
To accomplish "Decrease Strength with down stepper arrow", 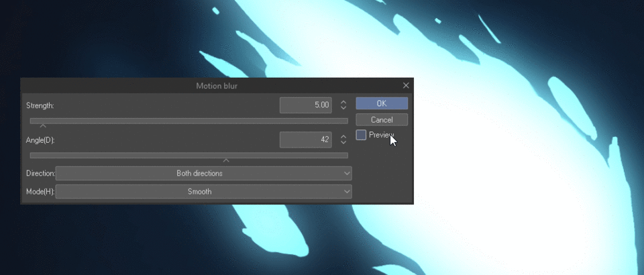I will (x=343, y=108).
